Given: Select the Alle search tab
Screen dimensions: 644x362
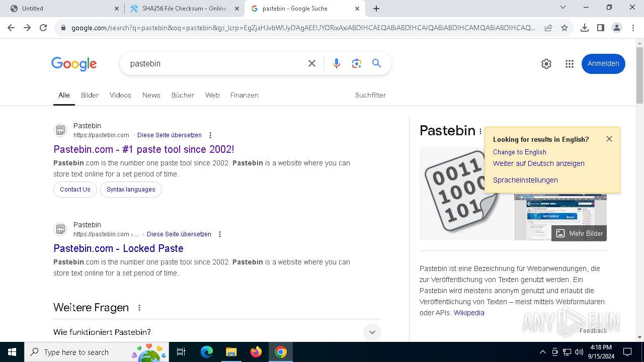Looking at the screenshot, I should pos(64,95).
